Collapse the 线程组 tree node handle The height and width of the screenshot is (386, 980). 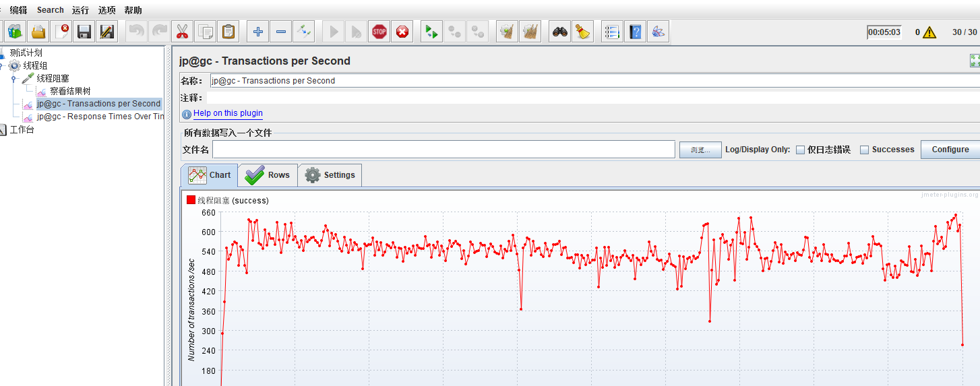[2, 65]
